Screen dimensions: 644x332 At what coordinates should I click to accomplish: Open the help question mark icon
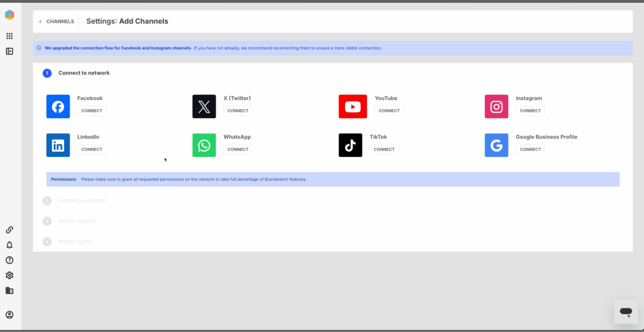click(9, 260)
